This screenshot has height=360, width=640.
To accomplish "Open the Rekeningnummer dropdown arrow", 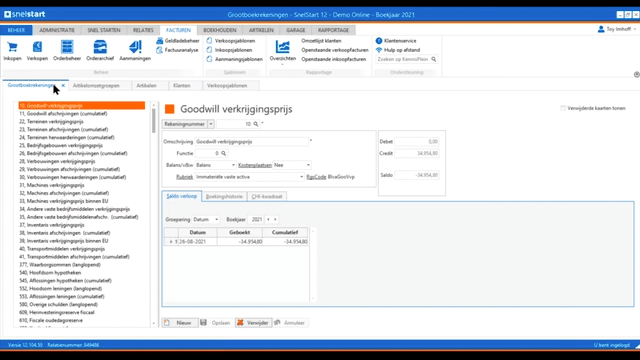I will (x=211, y=124).
